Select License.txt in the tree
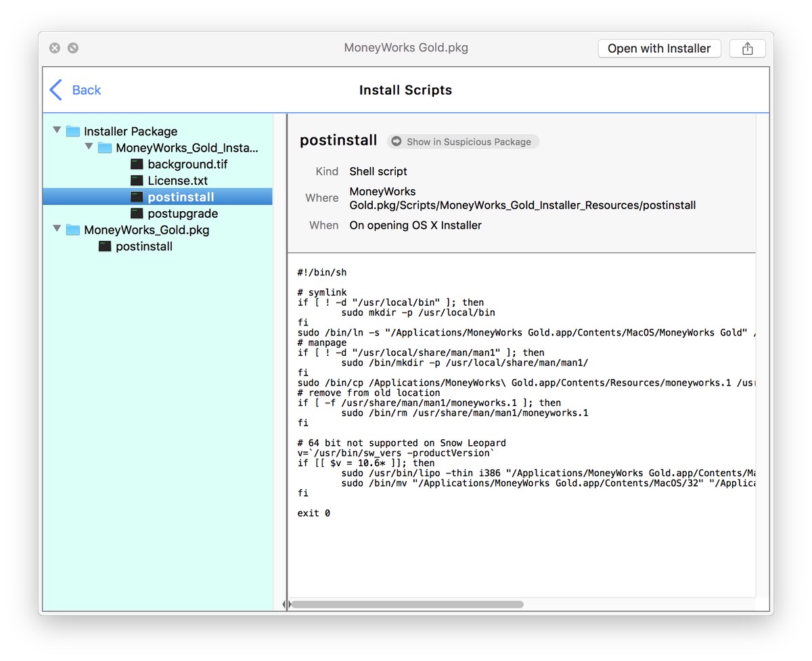Image resolution: width=812 pixels, height=661 pixels. (x=178, y=181)
